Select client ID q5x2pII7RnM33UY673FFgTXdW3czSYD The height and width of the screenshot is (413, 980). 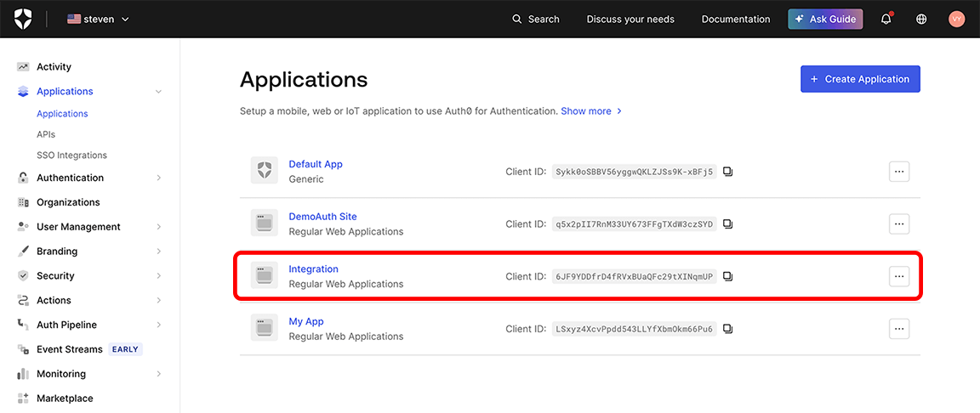[x=634, y=224]
